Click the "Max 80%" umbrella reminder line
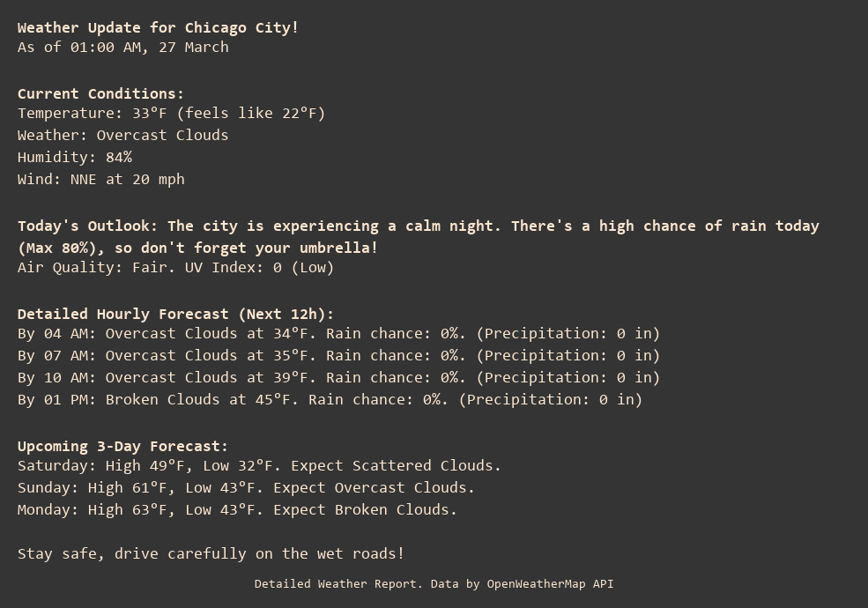The image size is (868, 608). pyautogui.click(x=197, y=248)
